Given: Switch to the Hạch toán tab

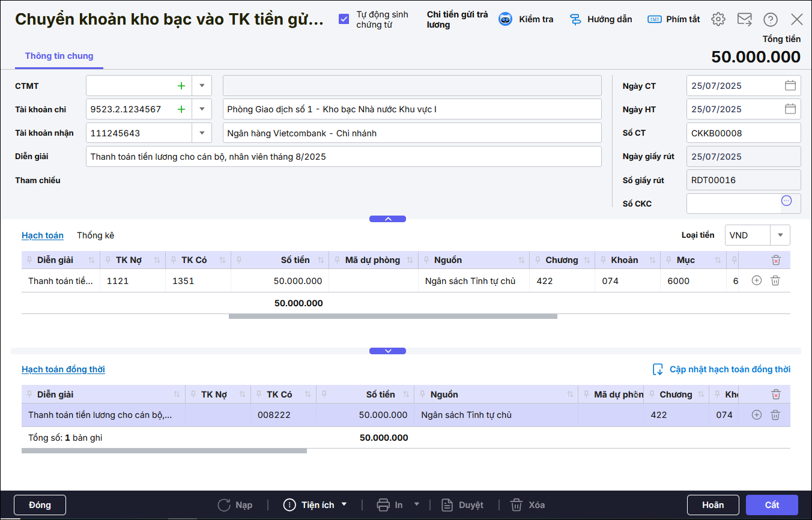Looking at the screenshot, I should coord(43,235).
